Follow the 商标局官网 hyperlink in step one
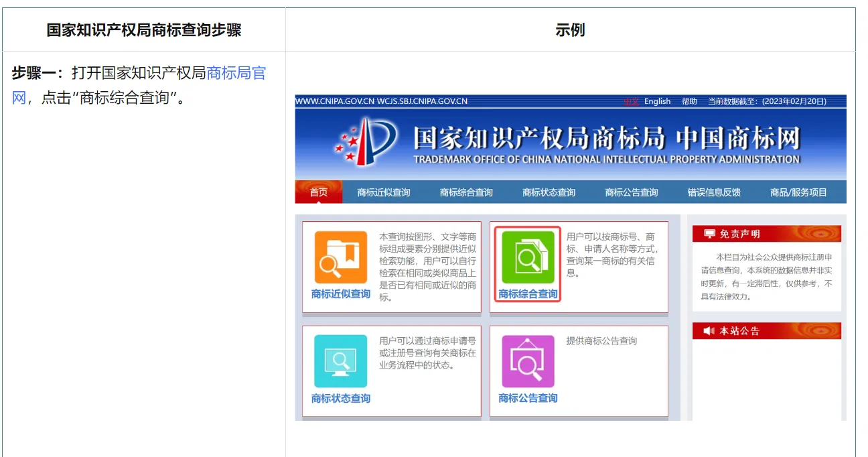 pos(236,73)
